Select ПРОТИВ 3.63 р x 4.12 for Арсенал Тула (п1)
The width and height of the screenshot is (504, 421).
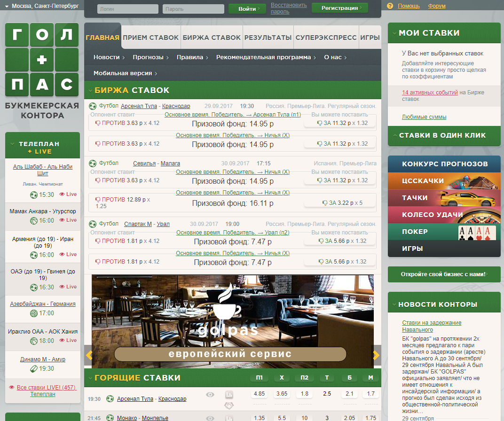127,123
